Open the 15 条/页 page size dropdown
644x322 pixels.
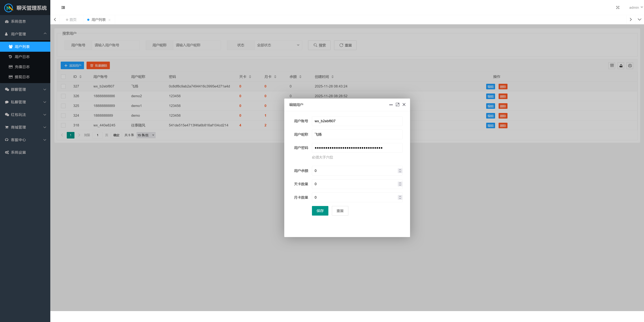click(x=146, y=135)
